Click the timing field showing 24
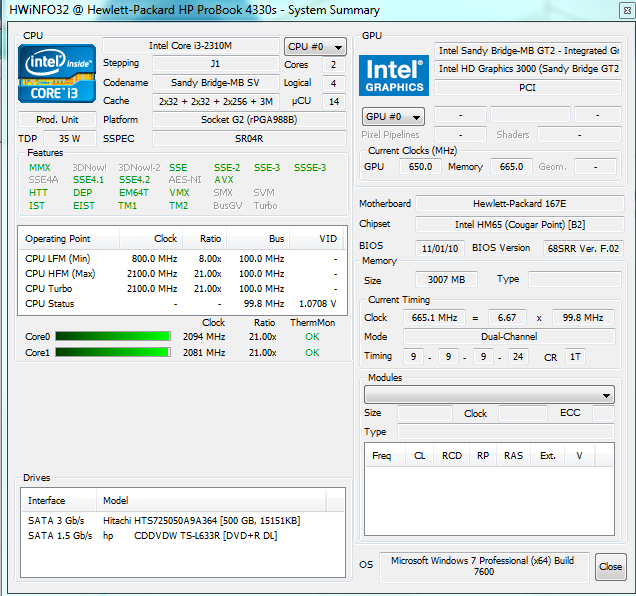This screenshot has height=596, width=636. [518, 357]
